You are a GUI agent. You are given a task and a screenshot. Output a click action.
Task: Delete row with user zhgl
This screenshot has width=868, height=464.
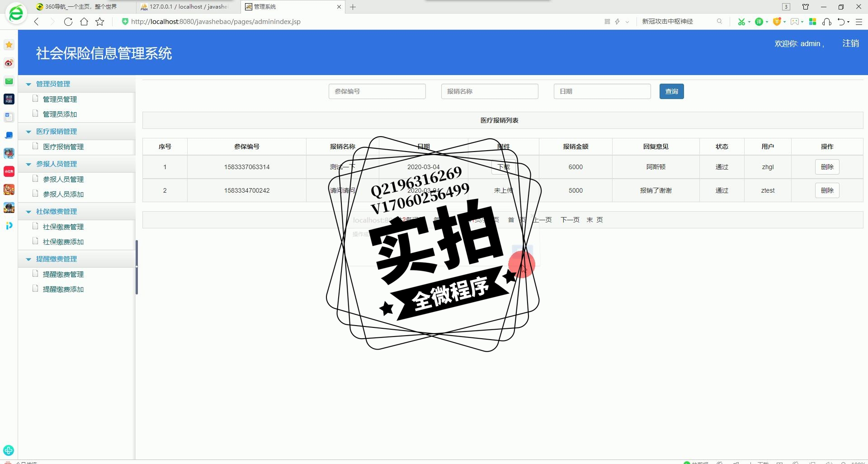coord(827,167)
